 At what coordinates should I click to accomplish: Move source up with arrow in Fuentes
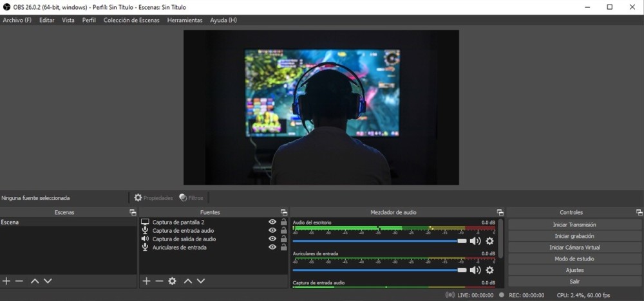pyautogui.click(x=187, y=281)
